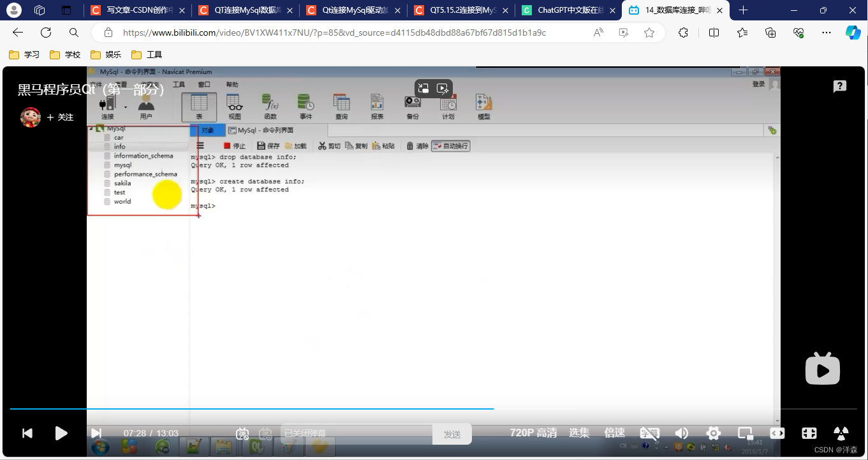Open the 学习 bookmarks folder
This screenshot has height=460, width=868.
pos(24,55)
